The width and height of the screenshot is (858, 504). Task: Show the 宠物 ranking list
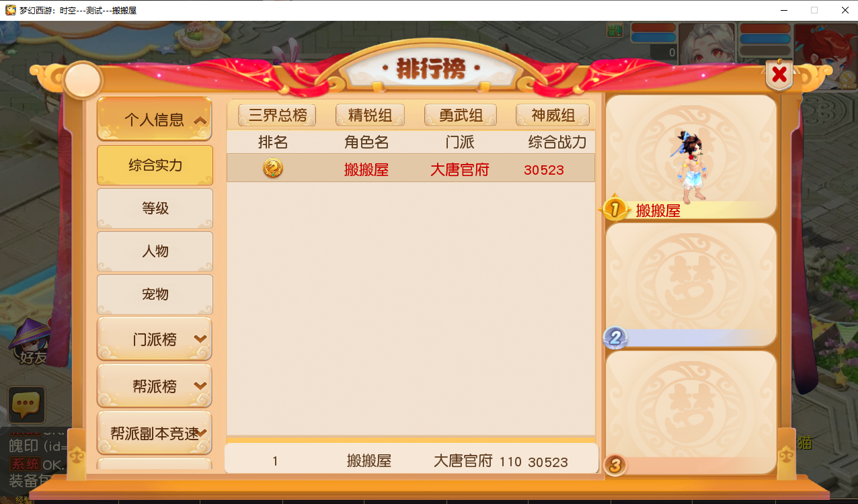click(155, 294)
